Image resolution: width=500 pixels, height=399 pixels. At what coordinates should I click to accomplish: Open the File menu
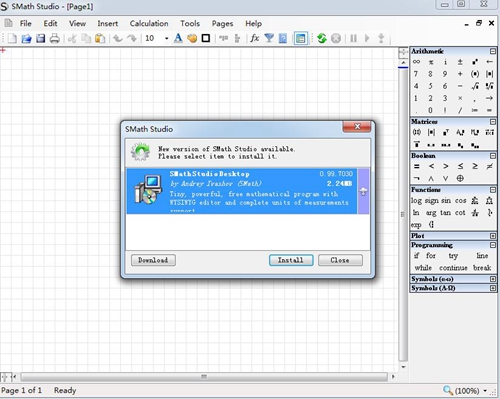[25, 24]
